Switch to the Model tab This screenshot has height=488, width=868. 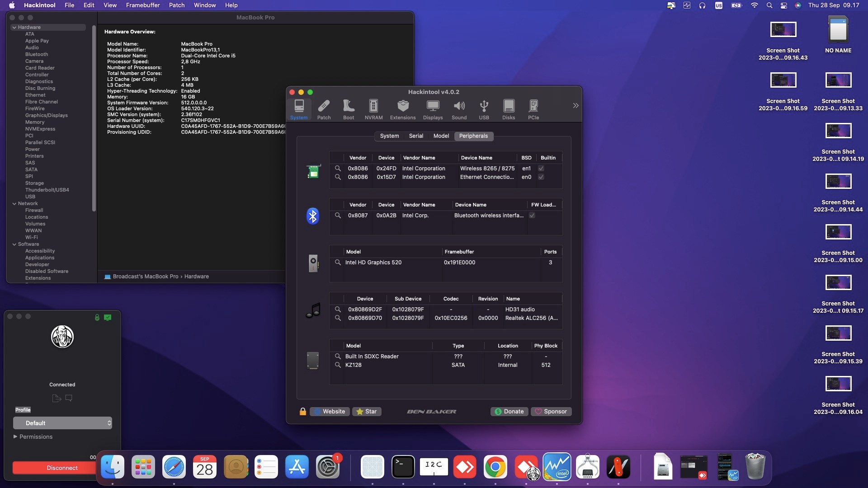(441, 136)
